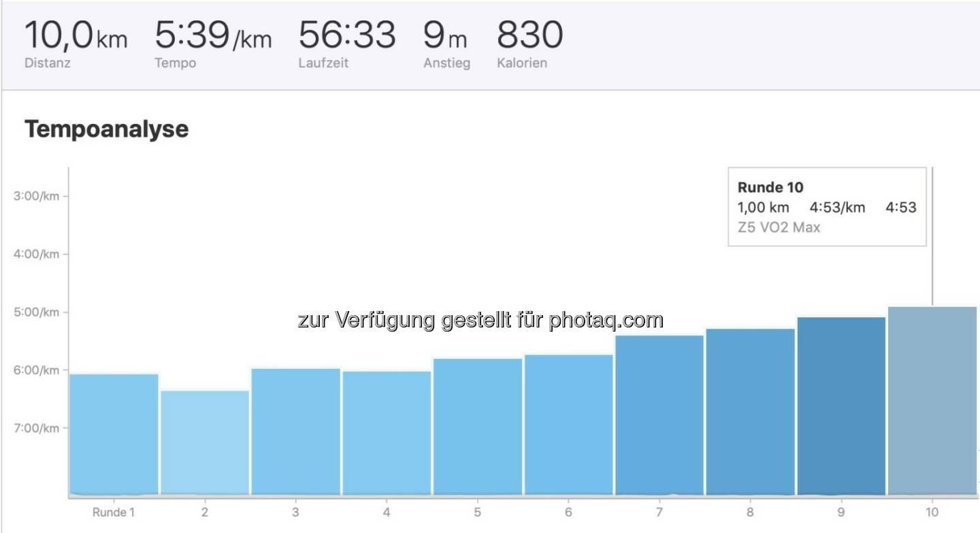Screen dimensions: 980x533
Task: Select the bar for lap 8
Action: click(x=750, y=411)
